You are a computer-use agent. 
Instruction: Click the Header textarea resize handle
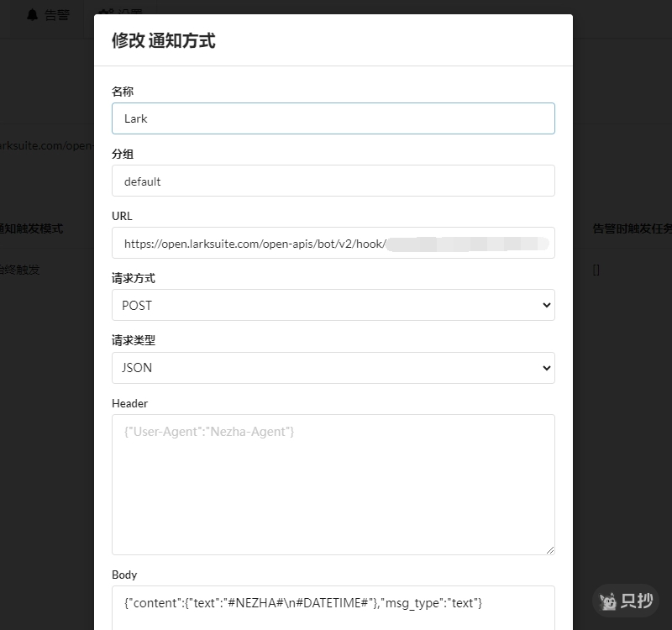click(549, 549)
